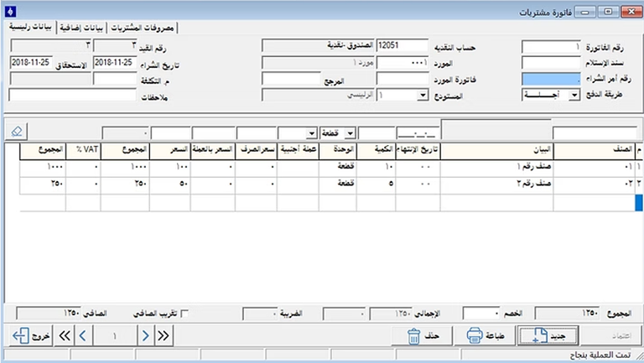The image size is (644, 363).
Task: Click the م. التكلفة cost center field
Action: (115, 79)
